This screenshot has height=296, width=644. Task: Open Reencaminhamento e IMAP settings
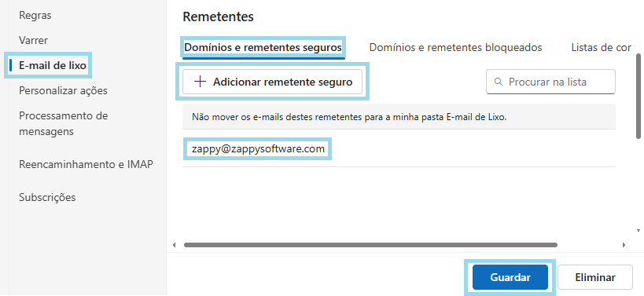tap(86, 164)
